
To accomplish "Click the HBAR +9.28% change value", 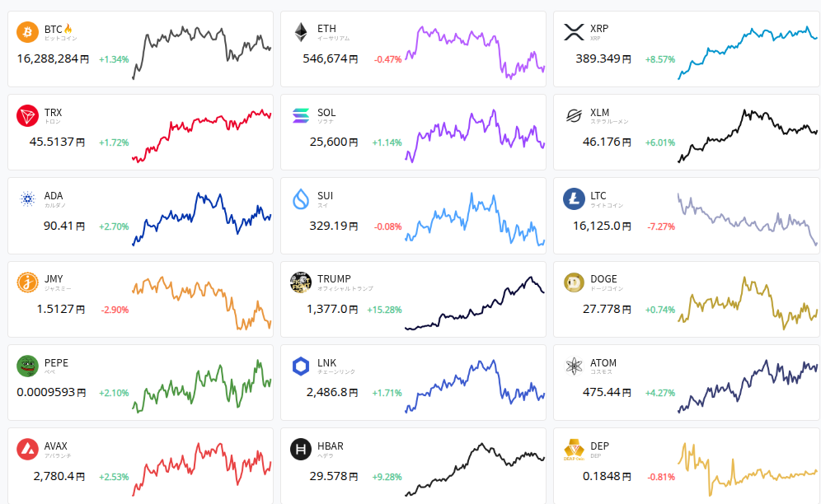I will tap(387, 477).
